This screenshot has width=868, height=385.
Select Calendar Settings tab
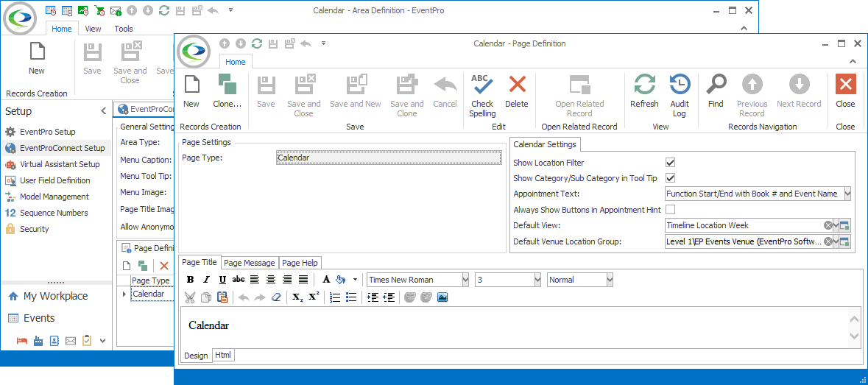pyautogui.click(x=545, y=144)
